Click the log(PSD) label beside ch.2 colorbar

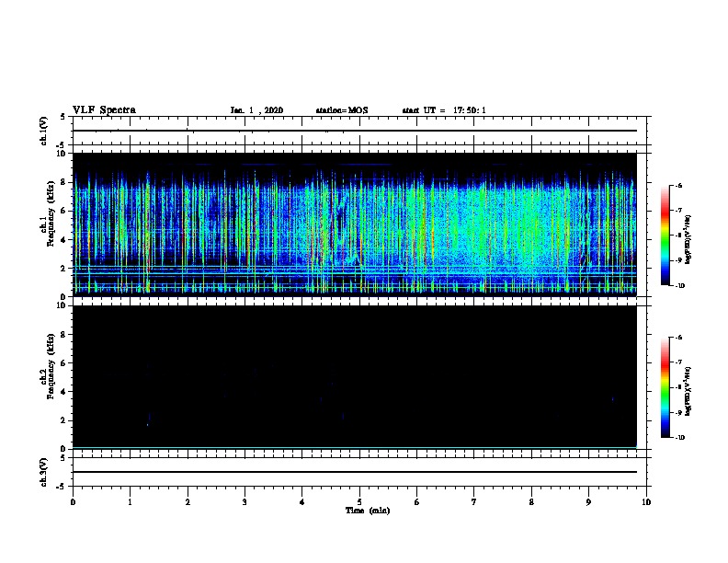(688, 392)
